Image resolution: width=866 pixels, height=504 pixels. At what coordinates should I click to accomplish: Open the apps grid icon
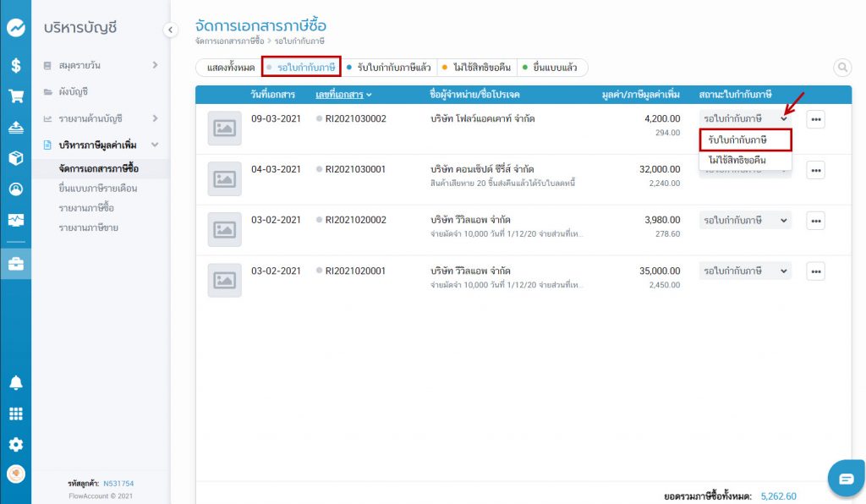(15, 414)
